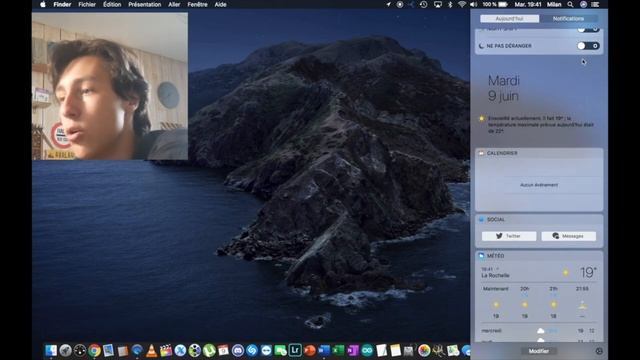The height and width of the screenshot is (360, 640).
Task: Click the Mardi 9 juin date heading
Action: (504, 88)
